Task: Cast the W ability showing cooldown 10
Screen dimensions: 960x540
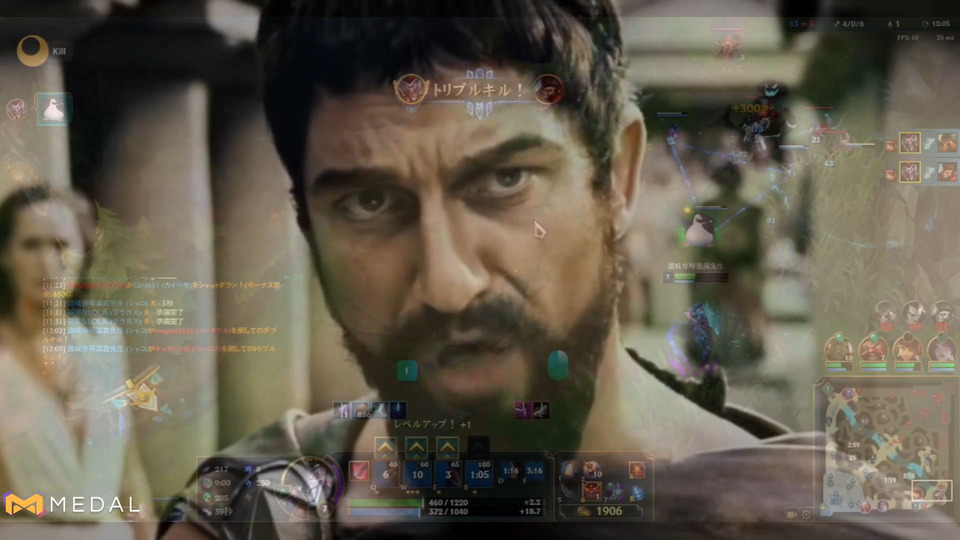Action: [x=418, y=474]
